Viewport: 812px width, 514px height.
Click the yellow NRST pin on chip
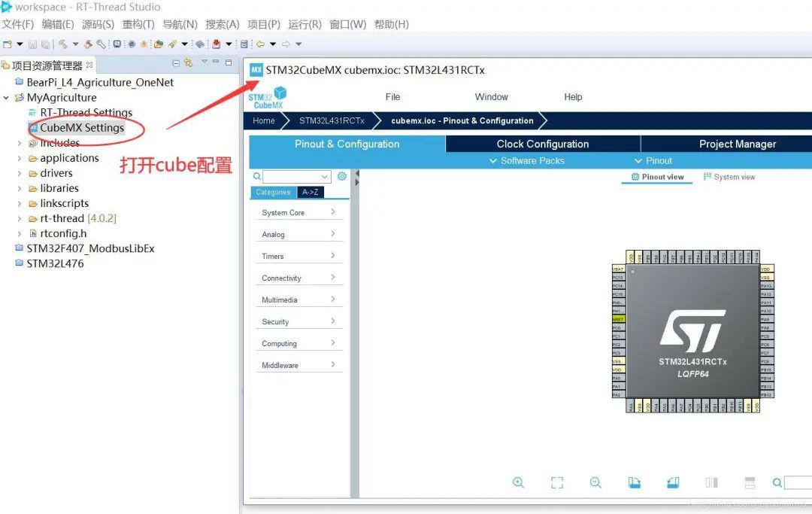pos(618,319)
